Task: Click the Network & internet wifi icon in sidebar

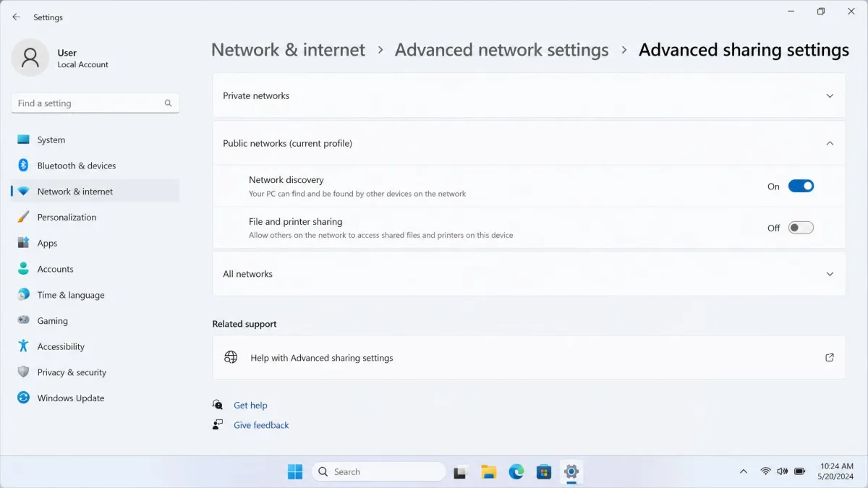Action: pyautogui.click(x=23, y=192)
